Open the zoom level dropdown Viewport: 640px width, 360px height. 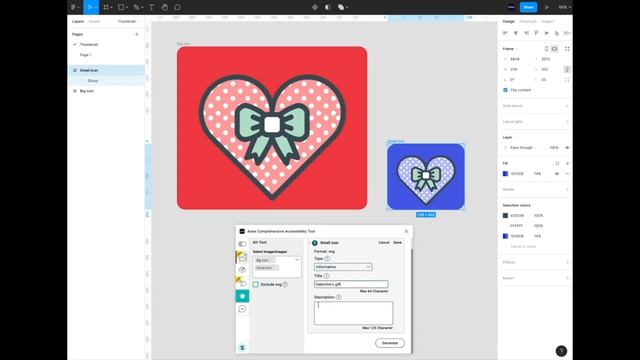click(564, 7)
